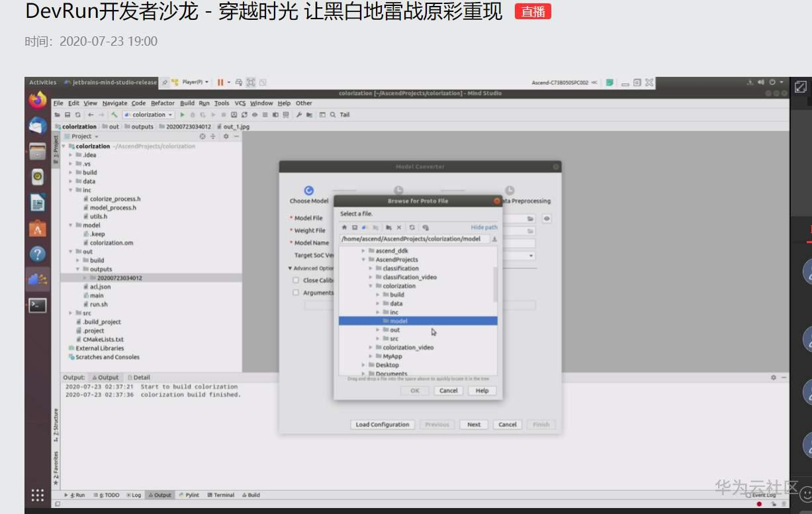The width and height of the screenshot is (812, 514).
Task: Click show hidden files icon in file browser
Action: click(x=426, y=227)
